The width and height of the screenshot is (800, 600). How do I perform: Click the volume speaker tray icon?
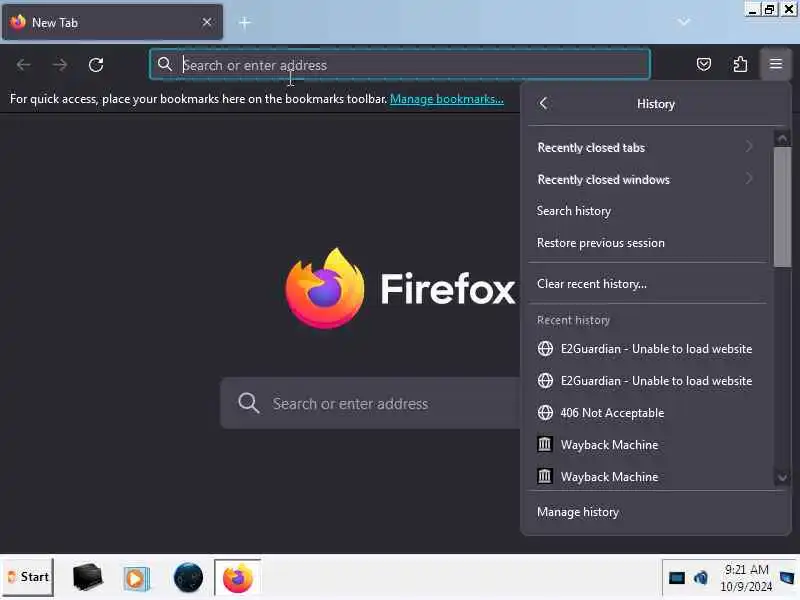(701, 578)
